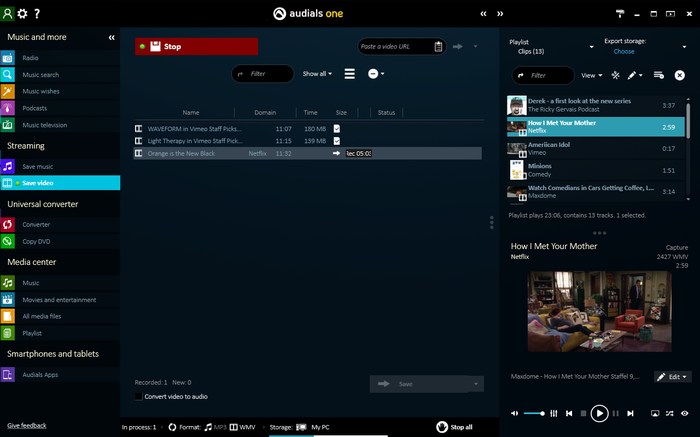
Task: Mute audio with the speaker icon
Action: [x=514, y=413]
